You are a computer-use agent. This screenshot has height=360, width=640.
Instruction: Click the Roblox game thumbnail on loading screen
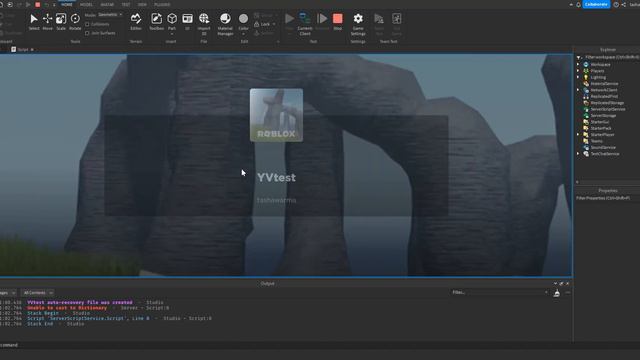point(276,115)
